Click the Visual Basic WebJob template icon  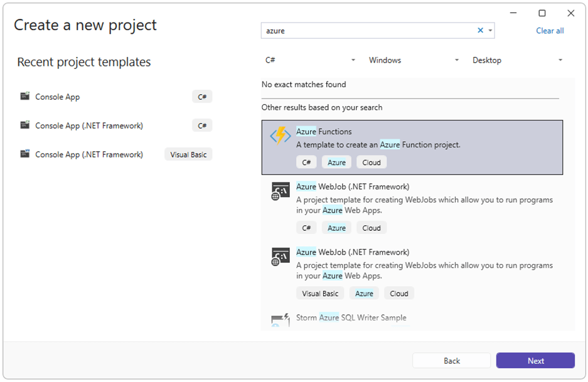pyautogui.click(x=280, y=257)
